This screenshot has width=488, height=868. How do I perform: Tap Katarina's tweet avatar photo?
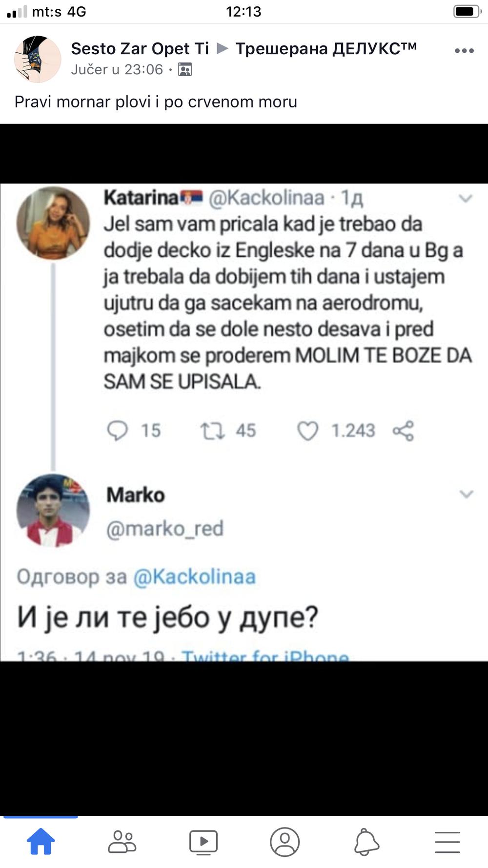(x=53, y=223)
